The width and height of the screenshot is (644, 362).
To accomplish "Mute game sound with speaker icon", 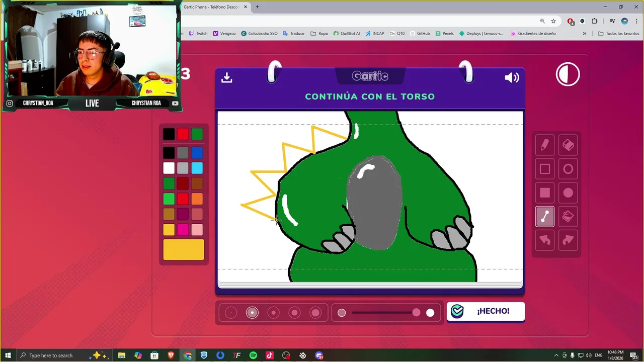I will click(512, 77).
